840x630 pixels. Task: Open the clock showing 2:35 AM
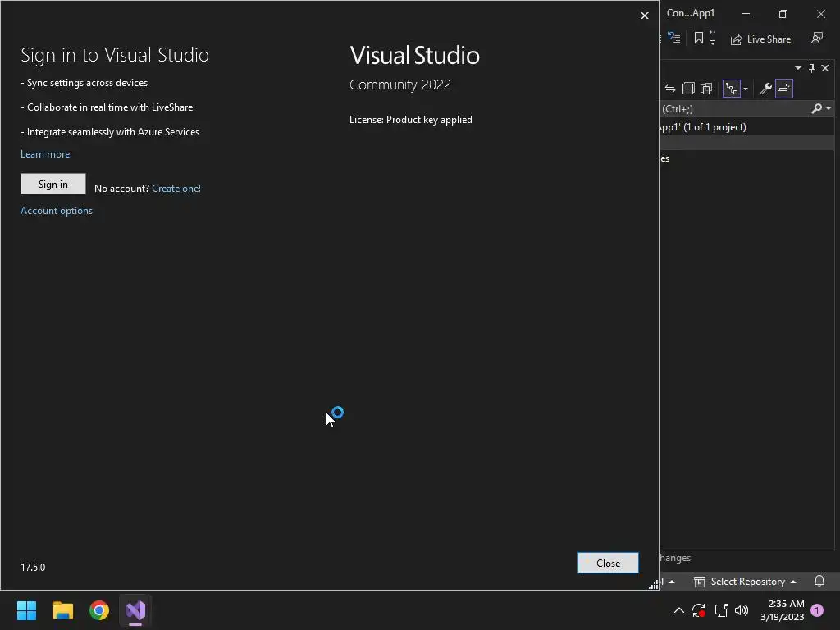point(782,610)
